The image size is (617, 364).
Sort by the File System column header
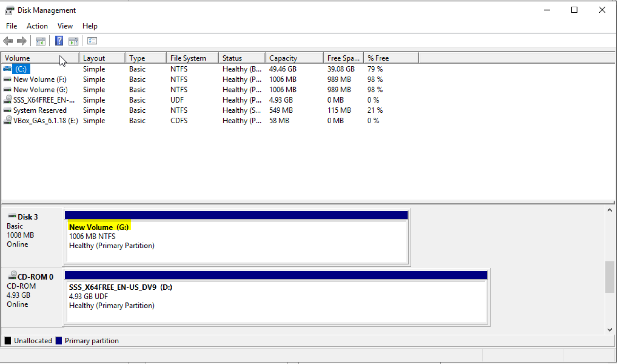[x=192, y=58]
